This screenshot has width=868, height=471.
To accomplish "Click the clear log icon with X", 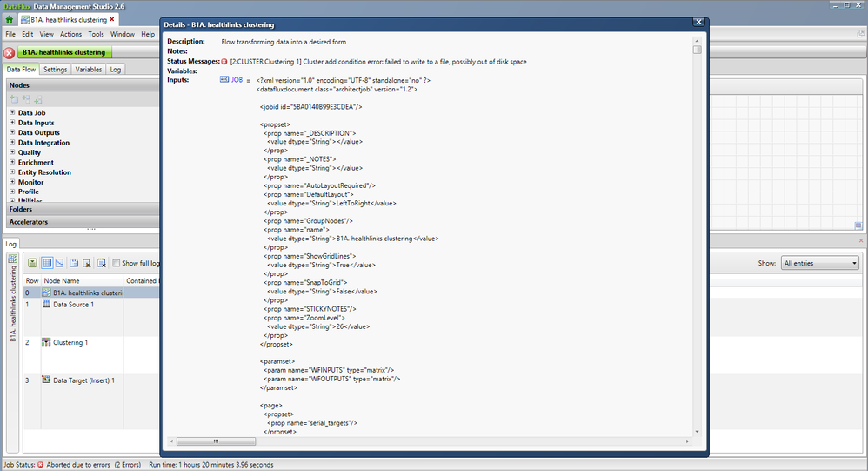I will (x=101, y=263).
